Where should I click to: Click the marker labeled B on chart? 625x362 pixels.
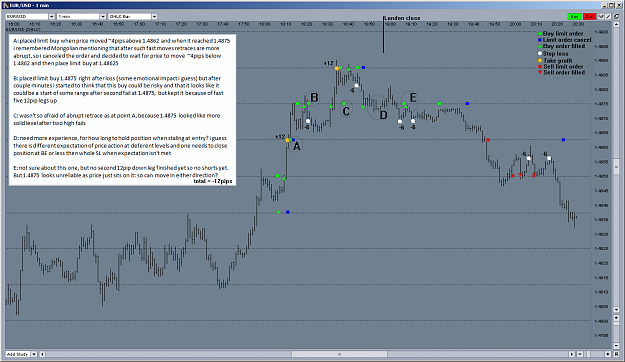tap(314, 98)
